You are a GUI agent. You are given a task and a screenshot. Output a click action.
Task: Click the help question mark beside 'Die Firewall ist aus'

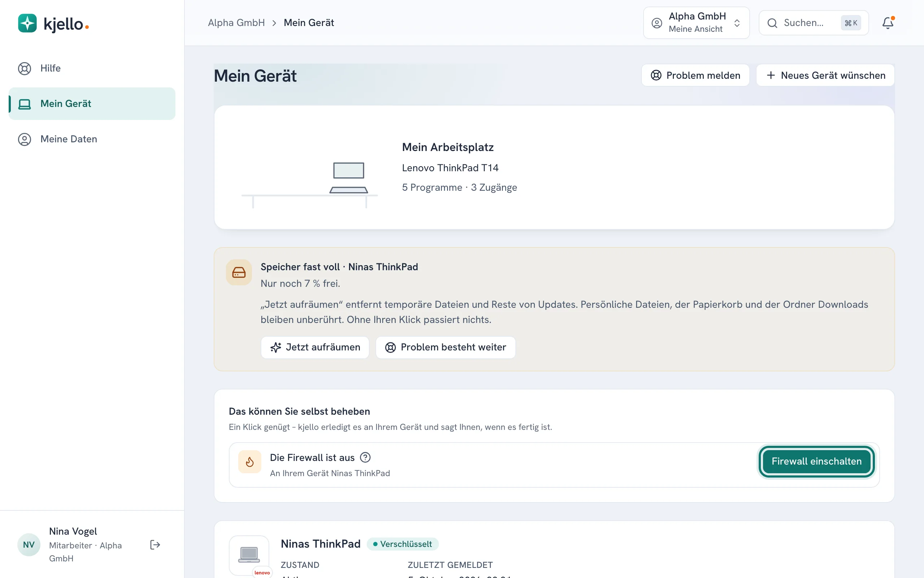[365, 457]
